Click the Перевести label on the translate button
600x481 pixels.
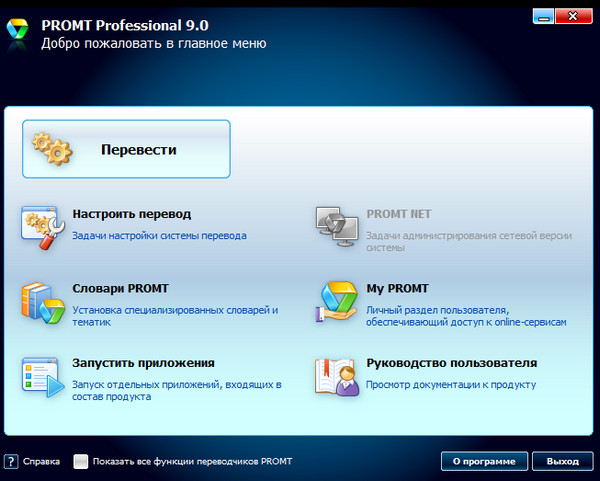click(x=139, y=150)
